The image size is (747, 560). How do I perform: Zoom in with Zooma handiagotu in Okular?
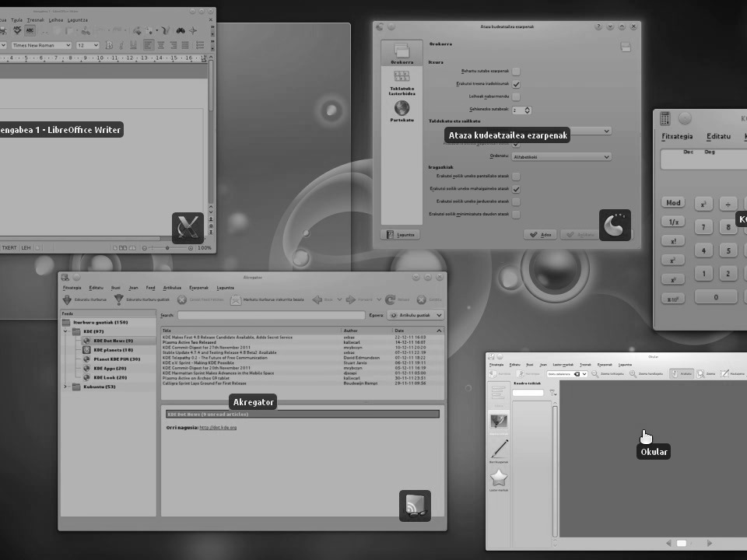pos(646,374)
